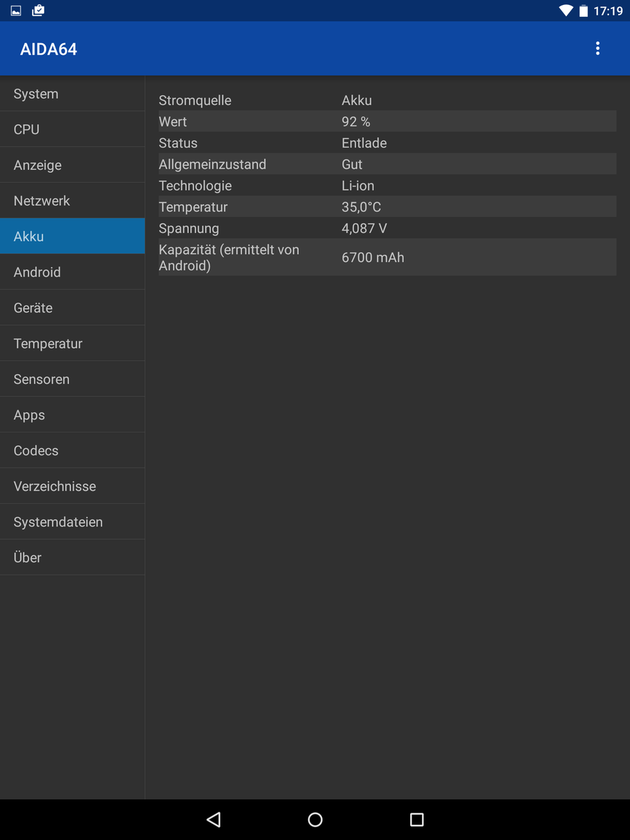630x840 pixels.
Task: Select the Akku sidebar entry
Action: click(72, 237)
